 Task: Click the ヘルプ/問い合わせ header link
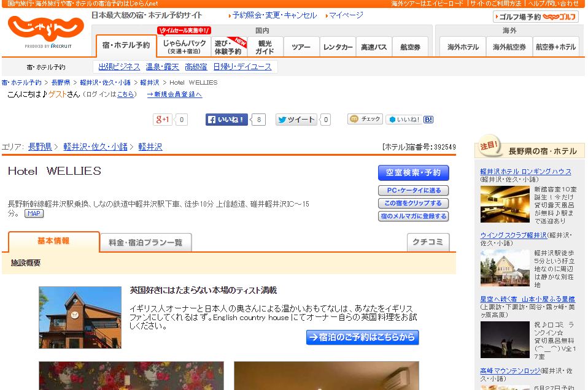553,3
